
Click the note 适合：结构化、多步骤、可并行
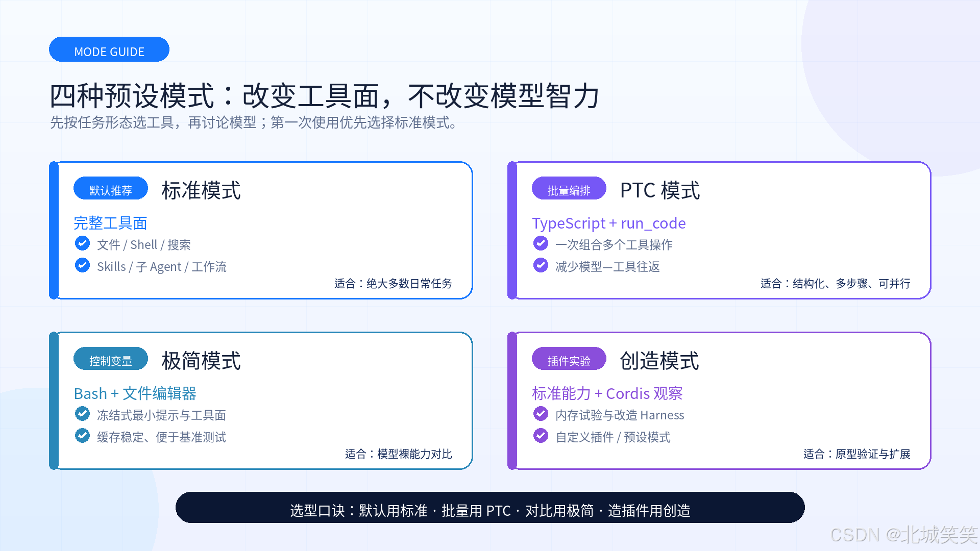tap(836, 284)
